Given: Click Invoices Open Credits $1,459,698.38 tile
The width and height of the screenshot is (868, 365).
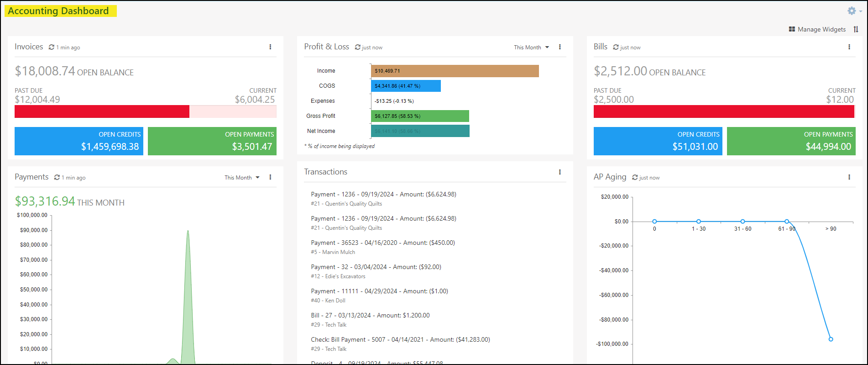Looking at the screenshot, I should pyautogui.click(x=79, y=141).
